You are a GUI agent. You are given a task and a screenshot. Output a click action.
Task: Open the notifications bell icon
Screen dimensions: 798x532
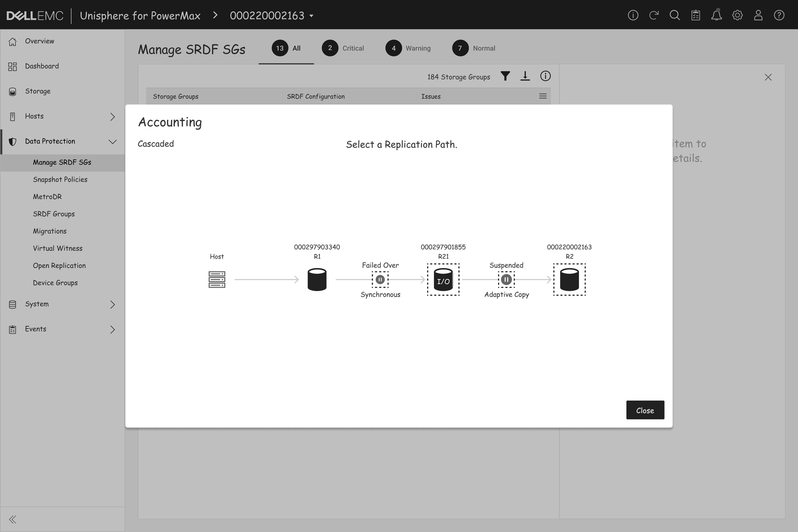[x=716, y=16]
